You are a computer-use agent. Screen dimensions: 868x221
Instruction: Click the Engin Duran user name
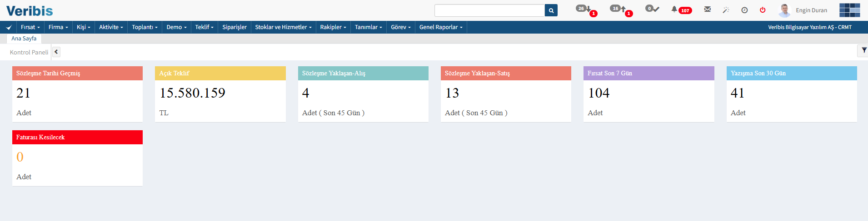(811, 10)
